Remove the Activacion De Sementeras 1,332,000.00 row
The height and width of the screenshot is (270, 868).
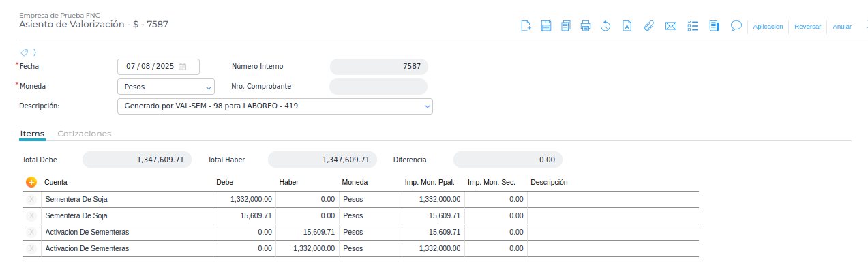(x=31, y=248)
